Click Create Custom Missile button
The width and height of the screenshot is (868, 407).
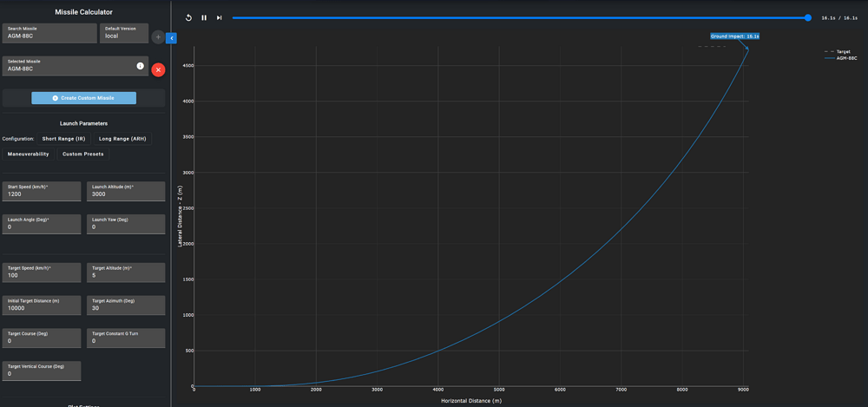[x=83, y=98]
